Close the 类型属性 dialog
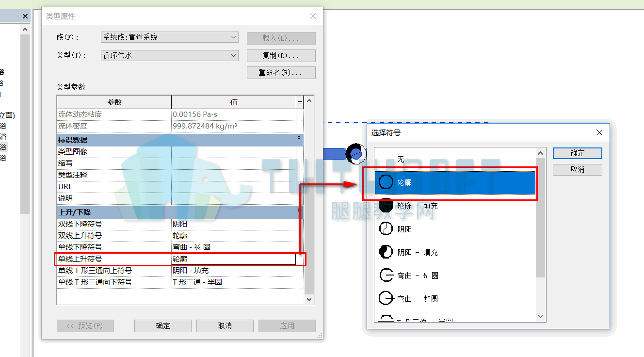This screenshot has height=357, width=644. click(x=313, y=16)
